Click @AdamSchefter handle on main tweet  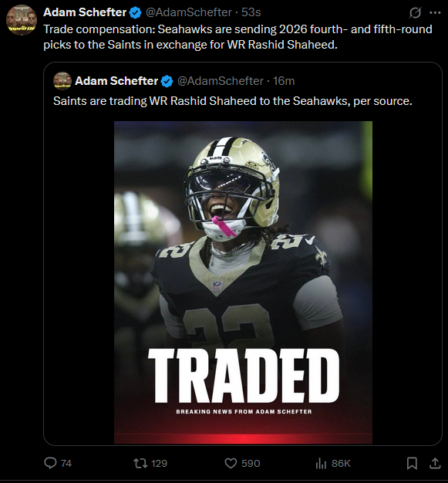188,12
